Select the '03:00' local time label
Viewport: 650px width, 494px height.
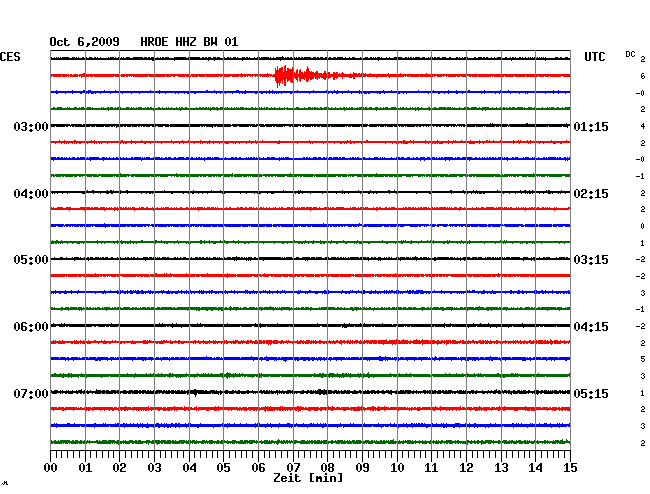click(31, 126)
